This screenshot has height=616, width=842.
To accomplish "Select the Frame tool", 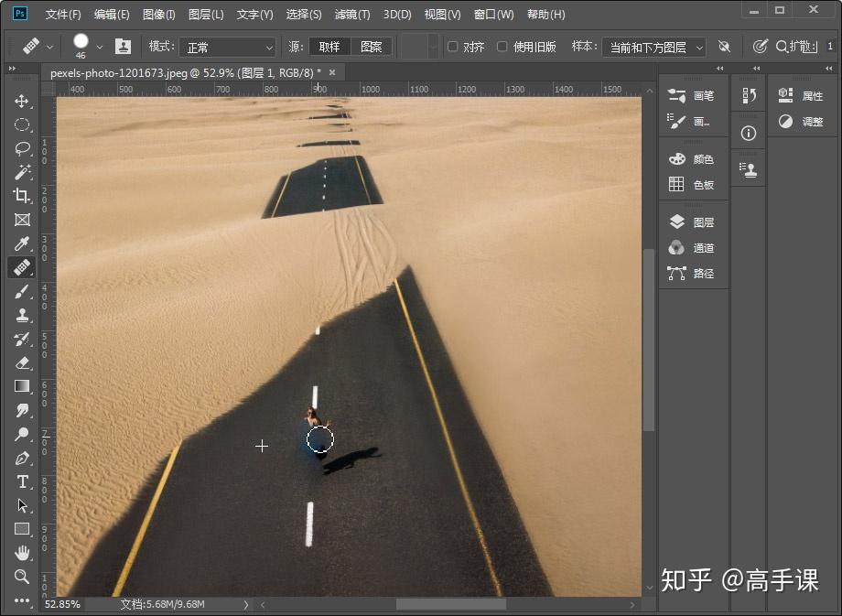I will coord(22,220).
